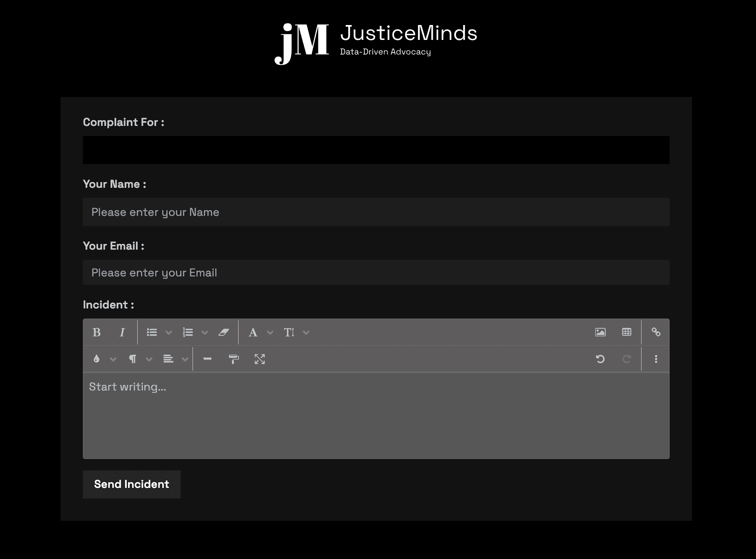Screen dimensions: 756x559
Task: Click the Send Incident button
Action: click(x=132, y=484)
